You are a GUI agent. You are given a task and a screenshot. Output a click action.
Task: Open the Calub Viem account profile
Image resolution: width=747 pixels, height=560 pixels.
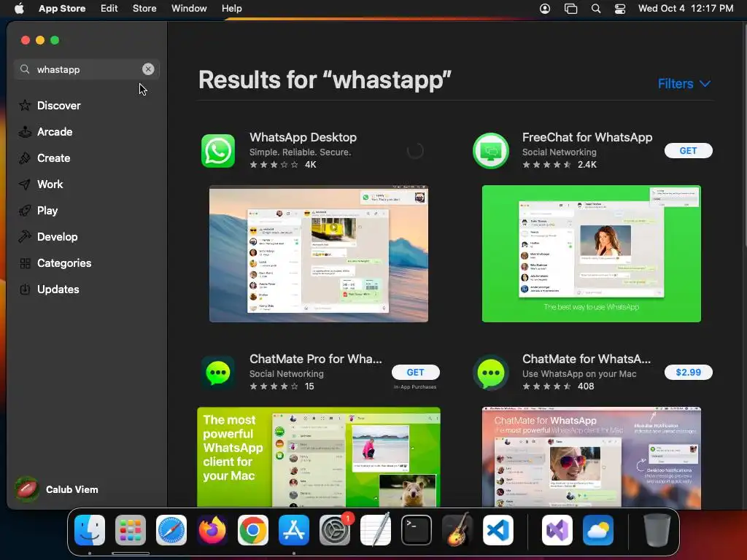(x=57, y=489)
